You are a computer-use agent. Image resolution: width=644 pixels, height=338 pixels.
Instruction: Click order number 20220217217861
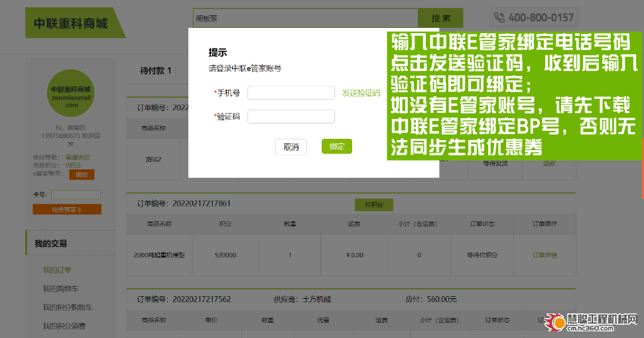(201, 204)
